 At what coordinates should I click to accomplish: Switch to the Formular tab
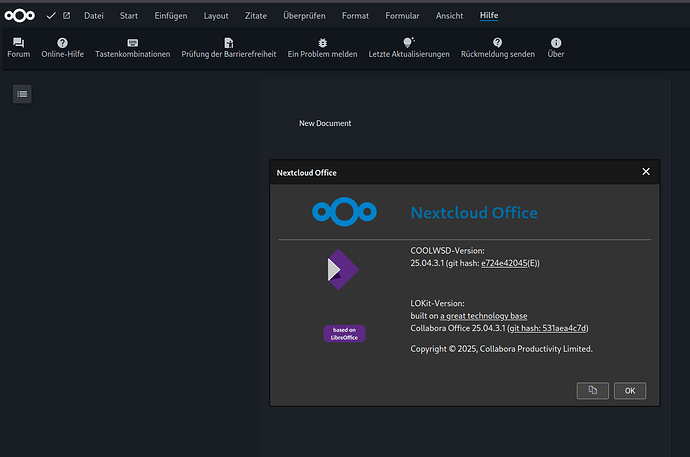tap(402, 16)
